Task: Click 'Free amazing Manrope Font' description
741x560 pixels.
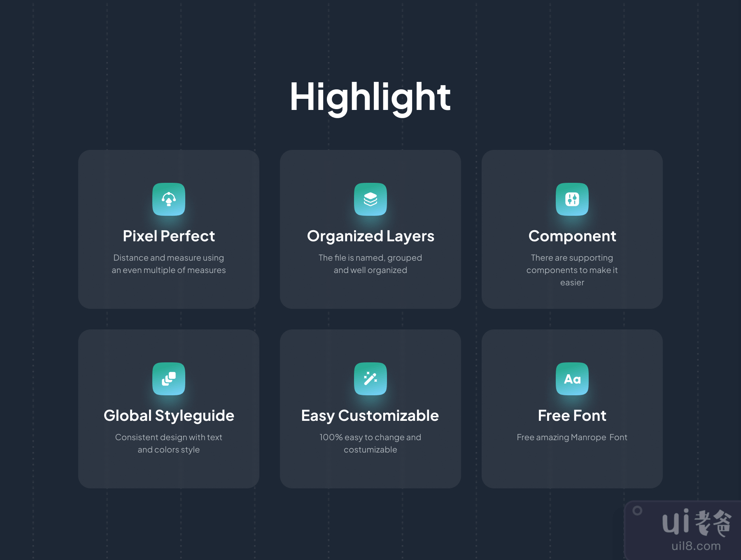Action: [x=572, y=437]
